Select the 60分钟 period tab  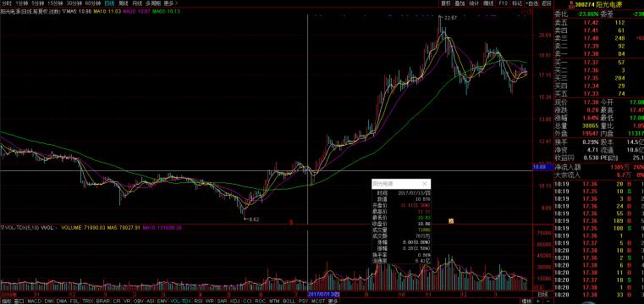tap(93, 3)
